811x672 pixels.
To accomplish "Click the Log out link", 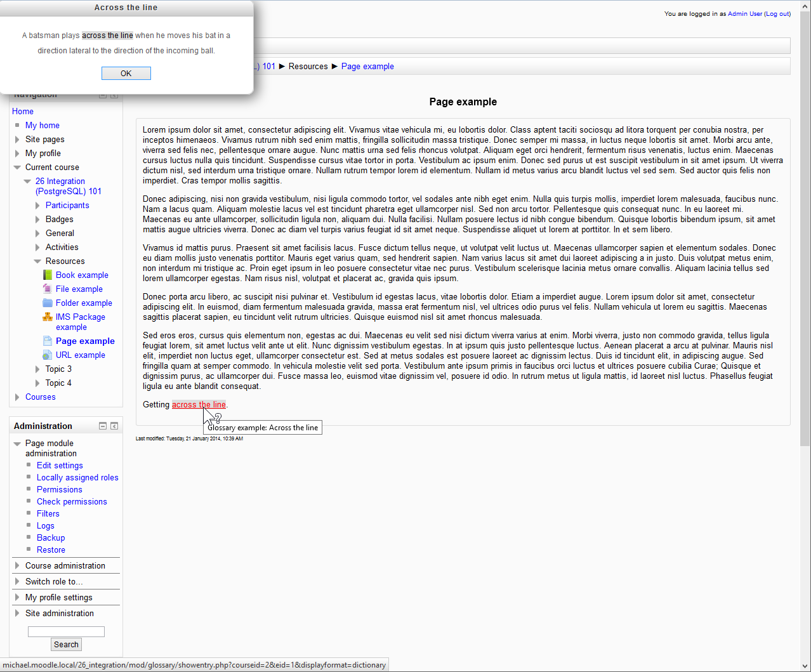I will coord(777,13).
